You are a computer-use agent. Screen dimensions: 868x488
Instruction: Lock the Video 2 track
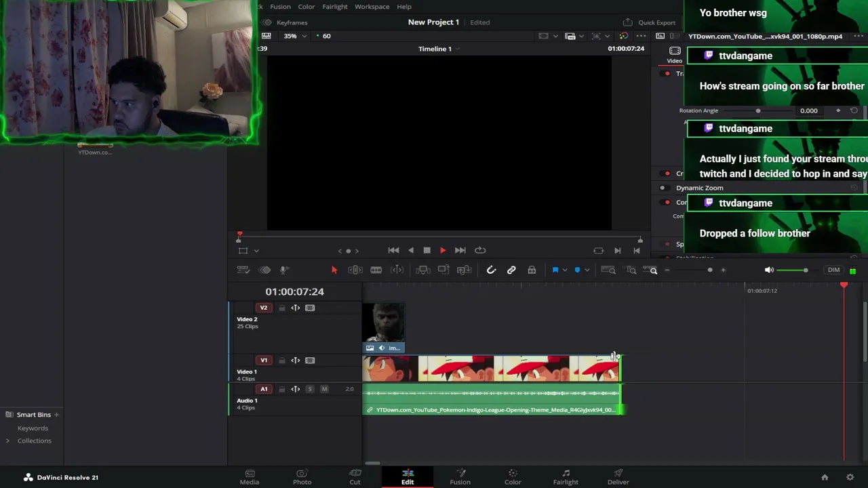tap(281, 308)
